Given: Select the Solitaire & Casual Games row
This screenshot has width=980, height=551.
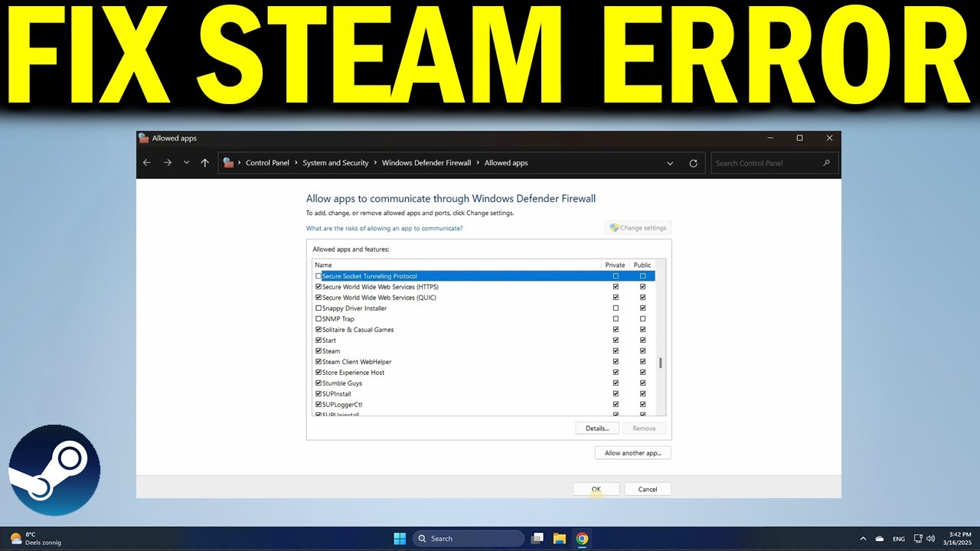Looking at the screenshot, I should [483, 330].
